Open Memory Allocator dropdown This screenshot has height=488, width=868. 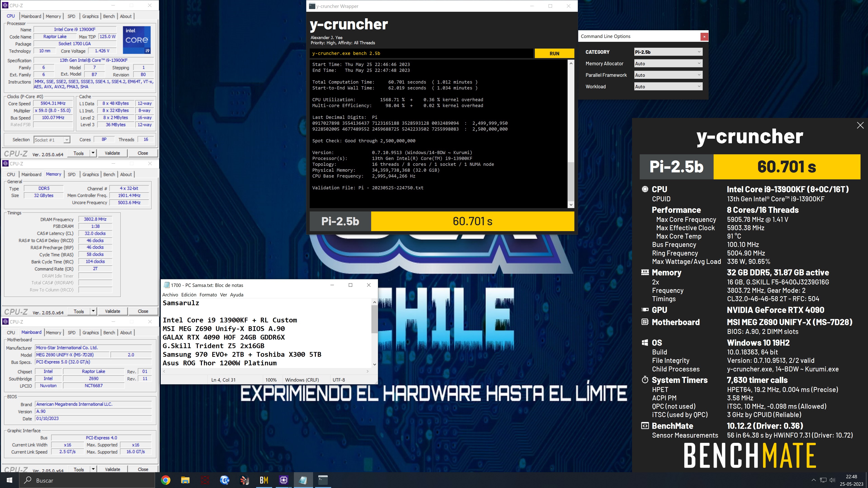click(668, 63)
